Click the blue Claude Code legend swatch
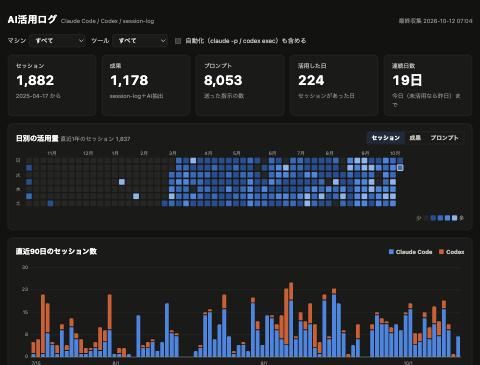The height and width of the screenshot is (365, 480). point(391,252)
